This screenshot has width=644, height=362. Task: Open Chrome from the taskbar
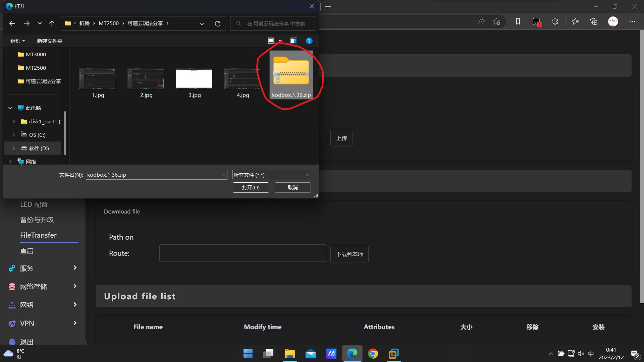coord(373,354)
